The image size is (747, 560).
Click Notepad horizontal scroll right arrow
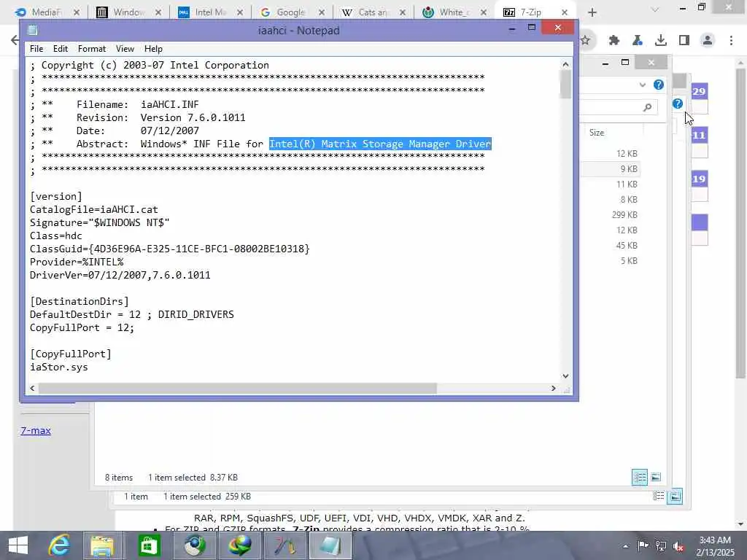click(x=553, y=388)
